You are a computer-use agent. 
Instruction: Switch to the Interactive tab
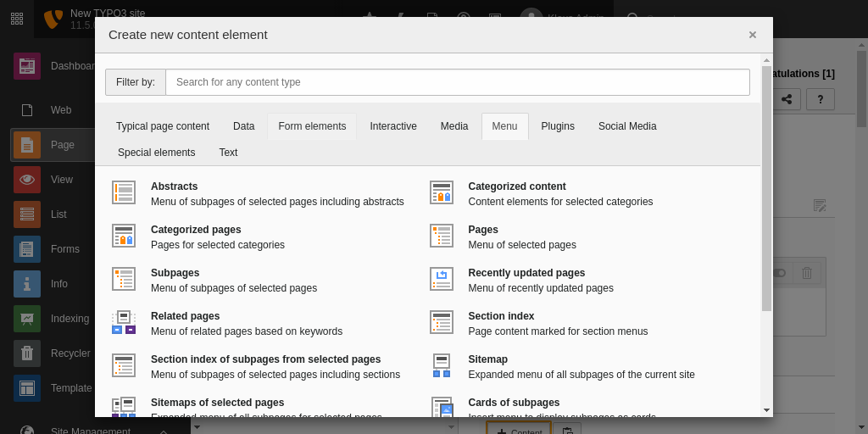pyautogui.click(x=393, y=126)
